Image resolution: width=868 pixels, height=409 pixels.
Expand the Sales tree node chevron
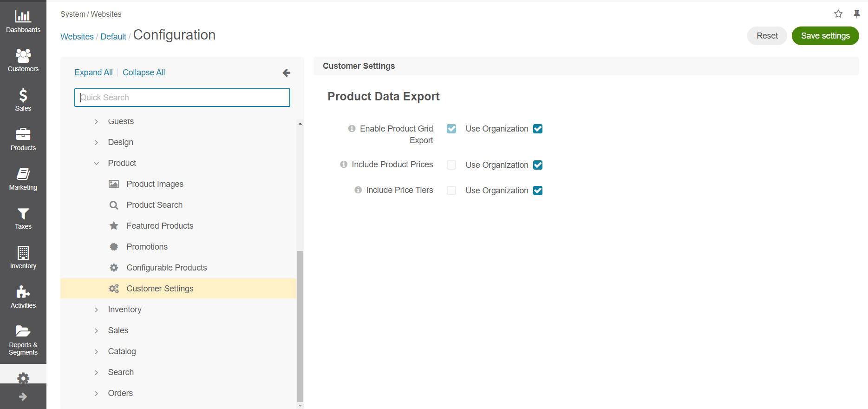pyautogui.click(x=96, y=331)
